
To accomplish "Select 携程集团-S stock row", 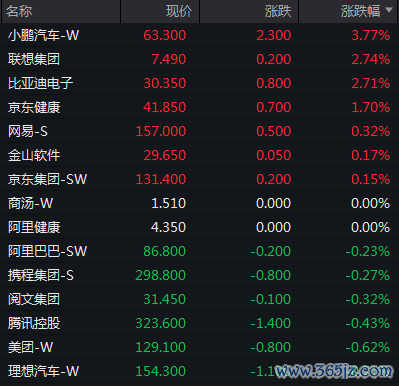I will point(199,275).
